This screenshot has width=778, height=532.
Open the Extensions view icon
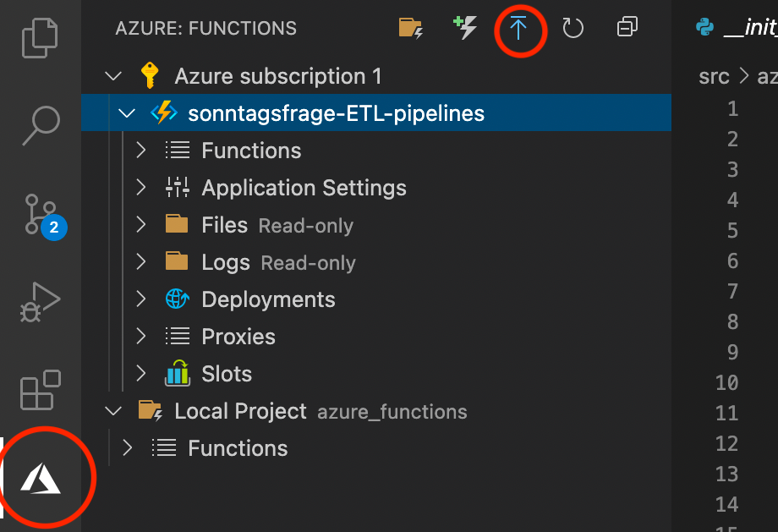[x=40, y=391]
